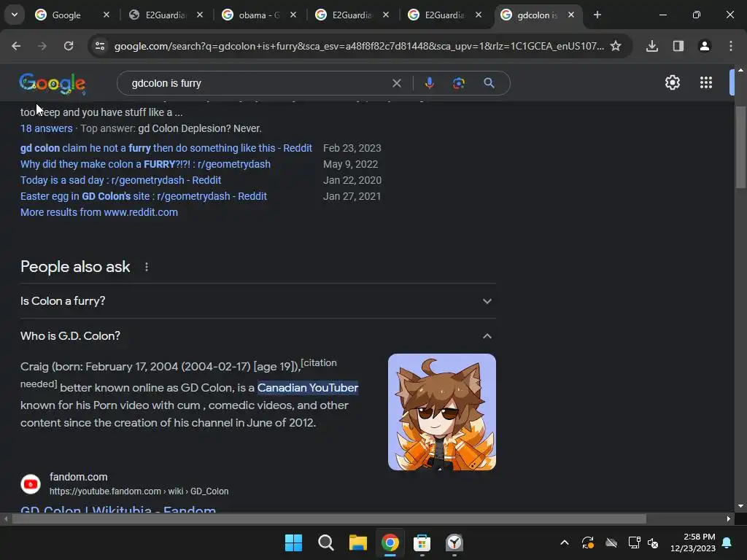
Task: Click fandom.com site favicon
Action: pyautogui.click(x=31, y=484)
